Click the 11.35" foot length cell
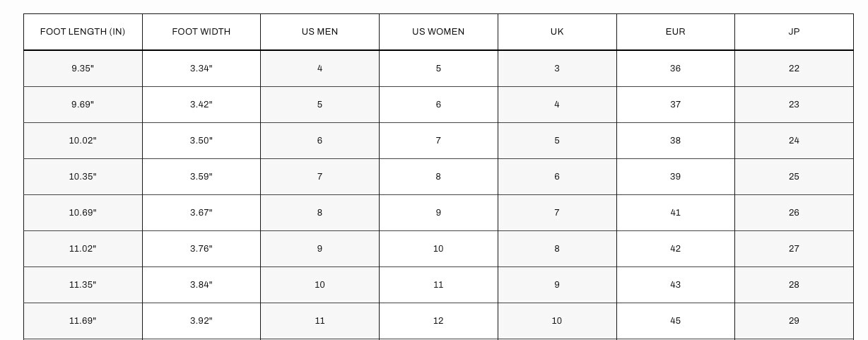This screenshot has width=868, height=340. pyautogui.click(x=83, y=285)
